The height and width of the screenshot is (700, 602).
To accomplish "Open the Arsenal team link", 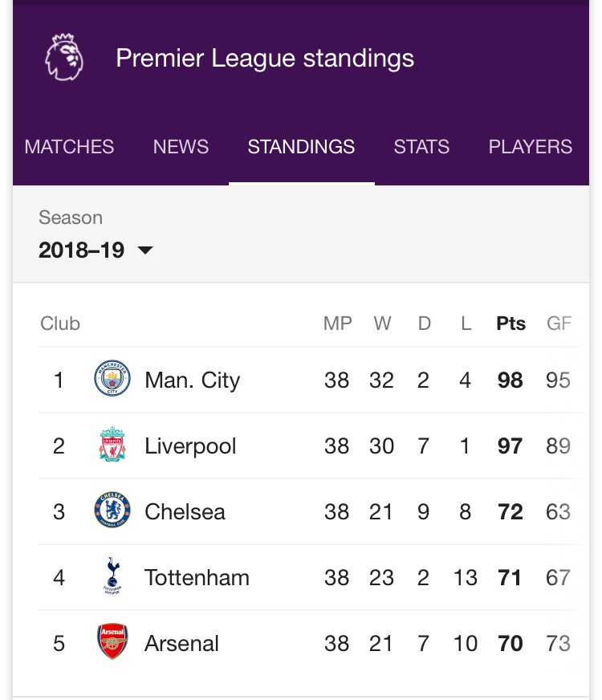I will coord(181,643).
